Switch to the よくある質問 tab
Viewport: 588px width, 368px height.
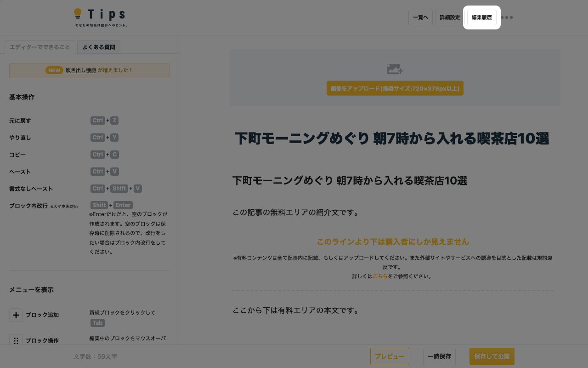99,47
